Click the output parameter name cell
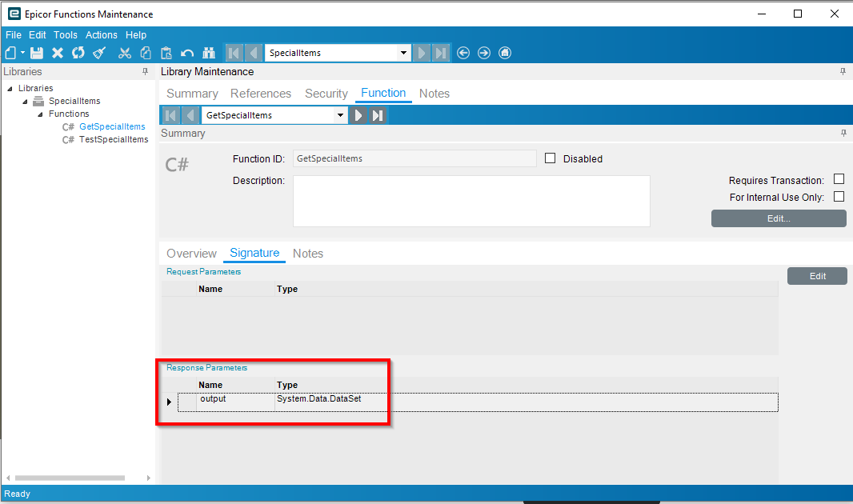The width and height of the screenshot is (853, 504). [235, 402]
